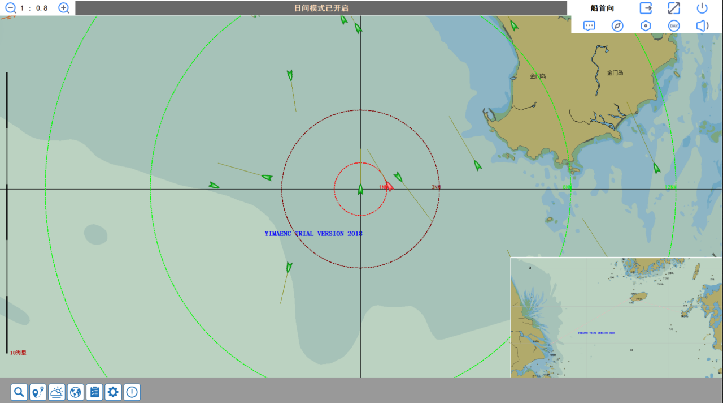The width and height of the screenshot is (724, 403).
Task: Open the route waypoint planning tool
Action: click(x=37, y=392)
